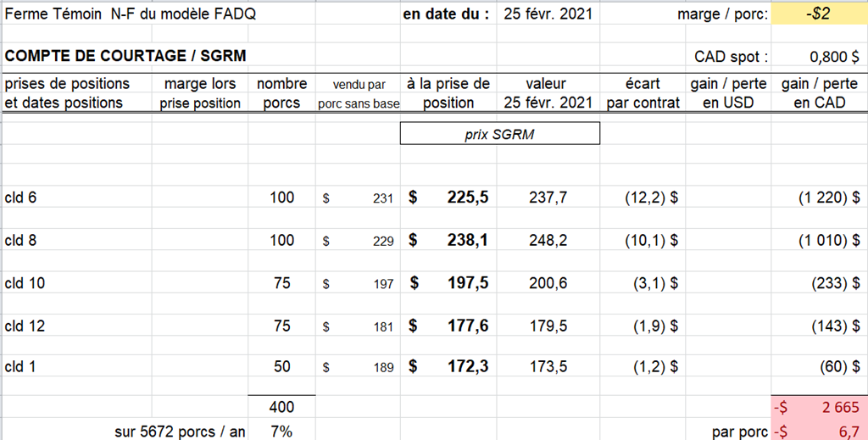Select the date cell beside 'en date du'
Screen dimensions: 868x440
548,14
